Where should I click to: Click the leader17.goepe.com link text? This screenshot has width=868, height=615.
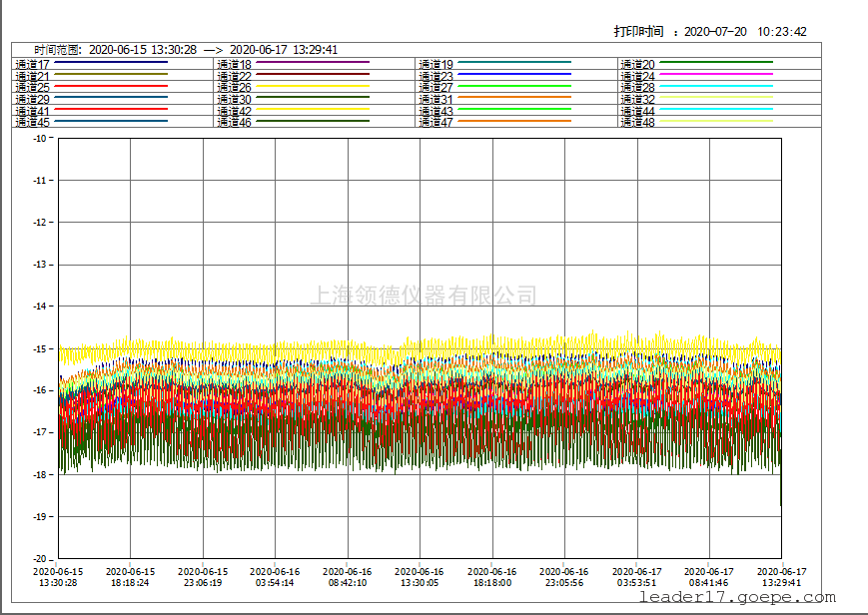(x=736, y=597)
